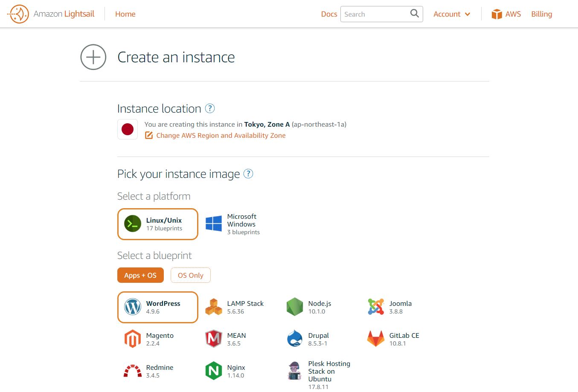Switch to Apps + OS blueprints
Viewport: 578px width, 392px height.
point(140,275)
